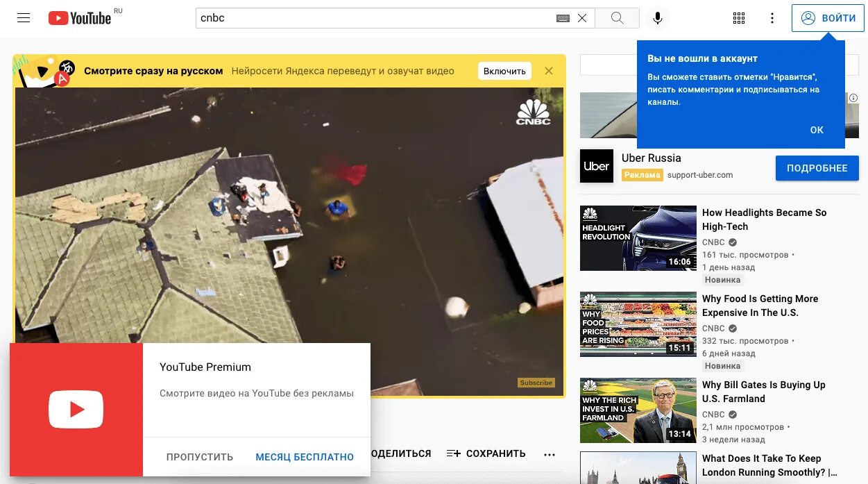This screenshot has width=868, height=484.
Task: Click ПРОПУСТИТЬ in Premium popup
Action: coord(200,457)
